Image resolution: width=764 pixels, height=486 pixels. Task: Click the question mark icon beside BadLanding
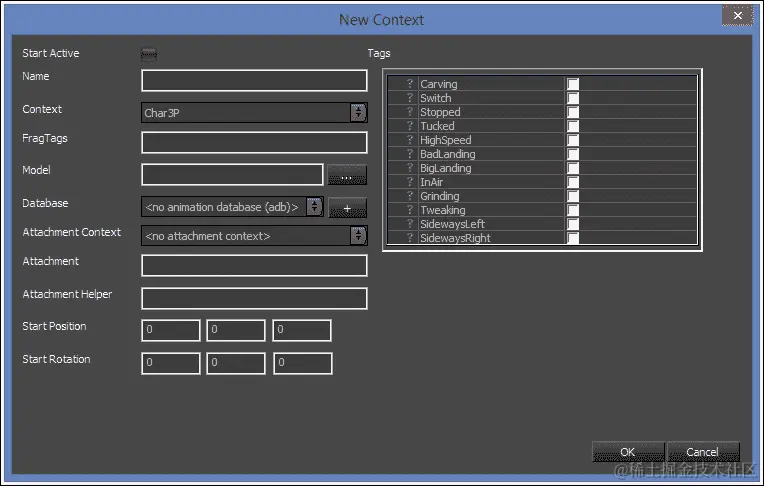pyautogui.click(x=410, y=154)
